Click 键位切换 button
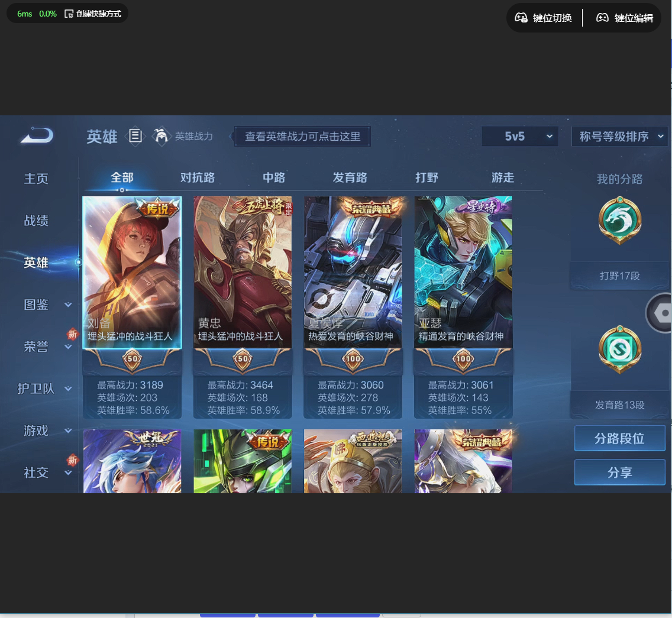672x618 pixels. (x=544, y=18)
